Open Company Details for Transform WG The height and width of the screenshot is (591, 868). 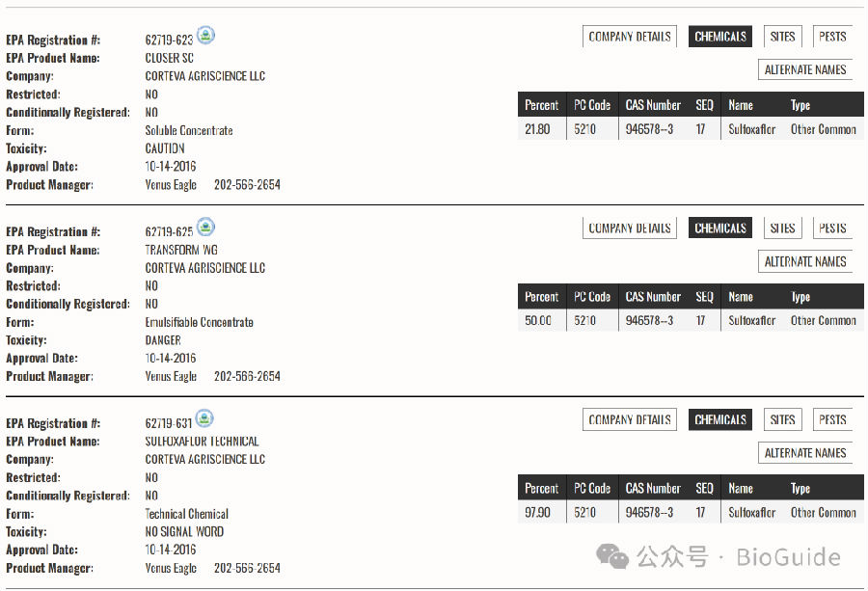tap(630, 228)
